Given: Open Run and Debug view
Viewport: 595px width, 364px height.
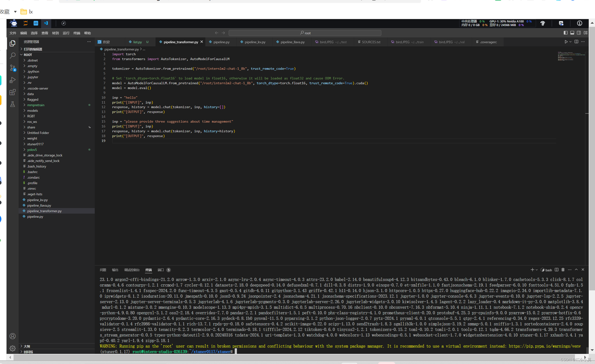Looking at the screenshot, I should tap(13, 80).
